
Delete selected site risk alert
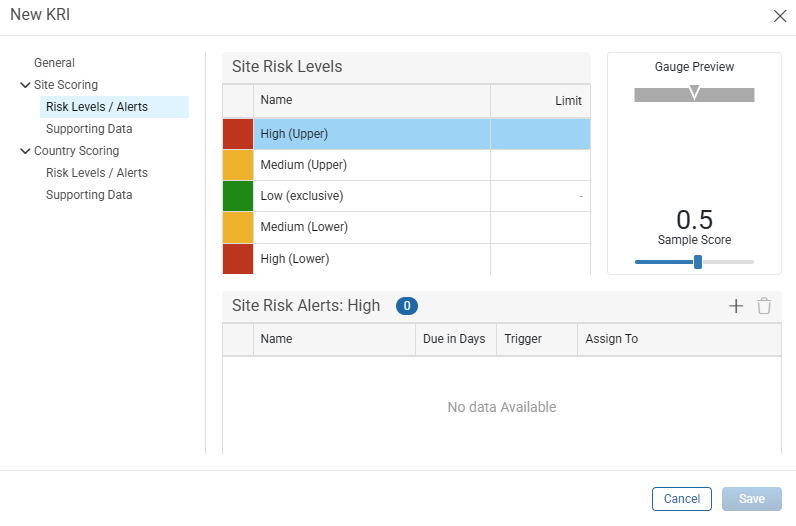click(764, 306)
